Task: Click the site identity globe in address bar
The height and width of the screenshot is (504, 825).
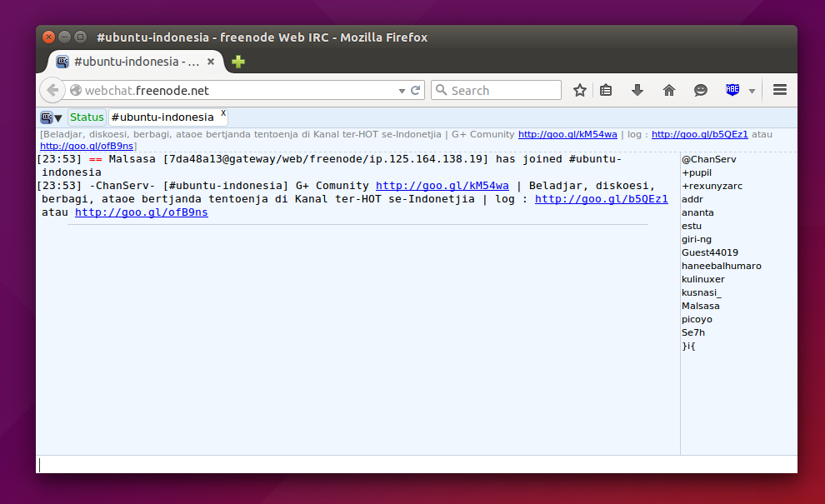Action: coord(74,90)
